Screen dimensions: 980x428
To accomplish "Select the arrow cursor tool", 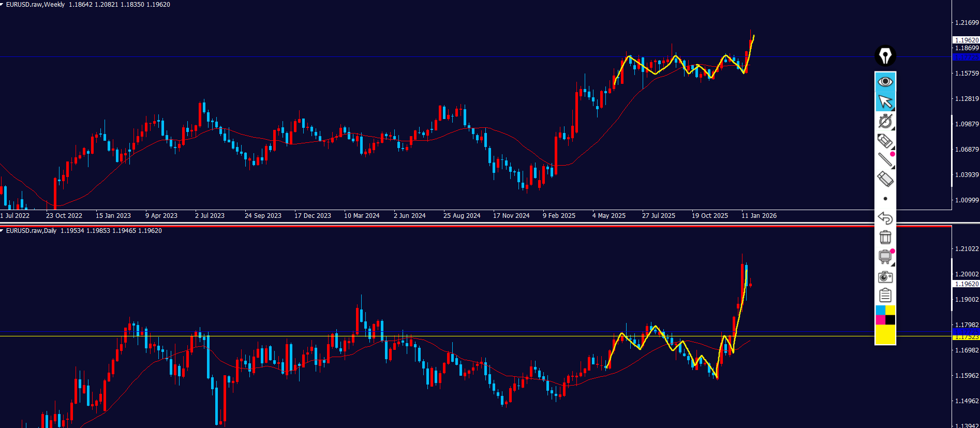I will click(885, 101).
